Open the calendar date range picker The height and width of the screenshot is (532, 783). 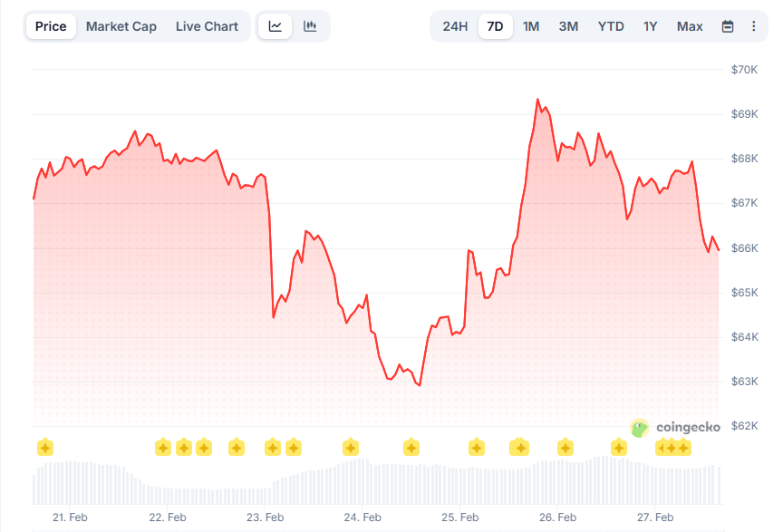(728, 26)
